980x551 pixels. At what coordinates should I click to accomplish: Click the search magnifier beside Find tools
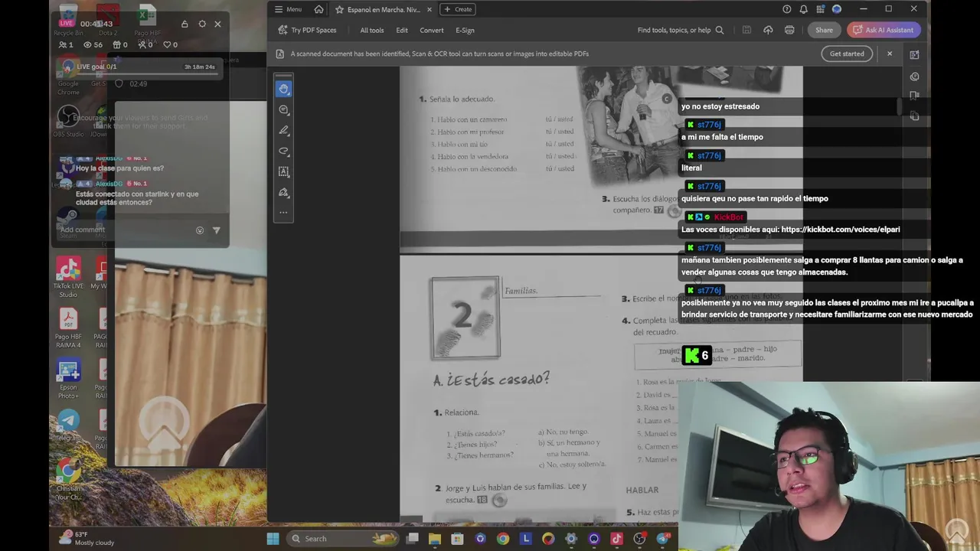tap(720, 30)
